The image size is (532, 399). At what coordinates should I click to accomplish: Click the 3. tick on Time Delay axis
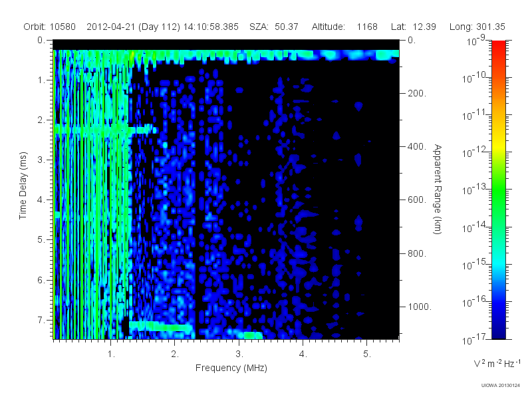[41, 160]
